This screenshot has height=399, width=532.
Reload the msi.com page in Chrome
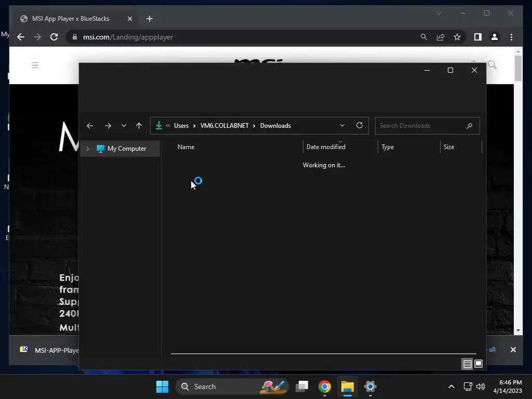(x=54, y=37)
